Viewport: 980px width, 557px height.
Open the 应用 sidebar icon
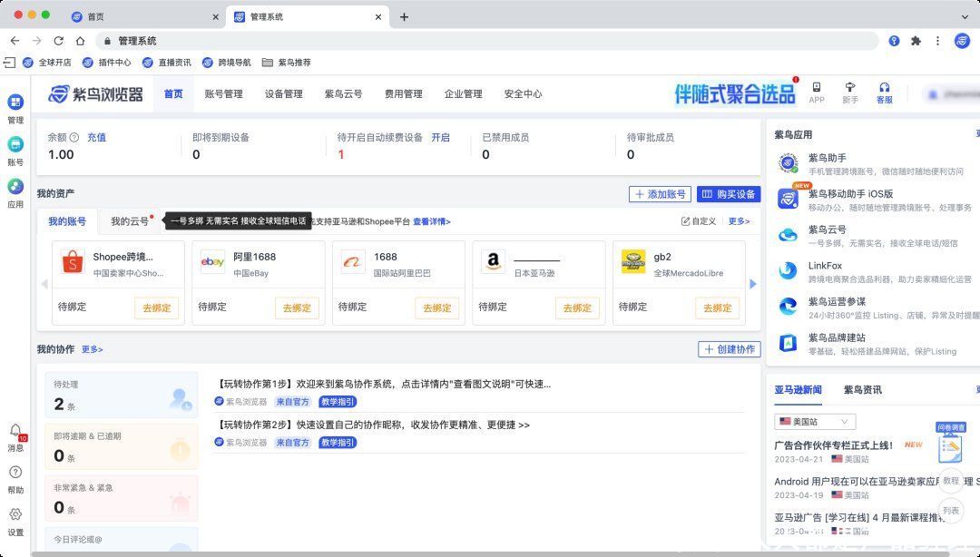(15, 186)
